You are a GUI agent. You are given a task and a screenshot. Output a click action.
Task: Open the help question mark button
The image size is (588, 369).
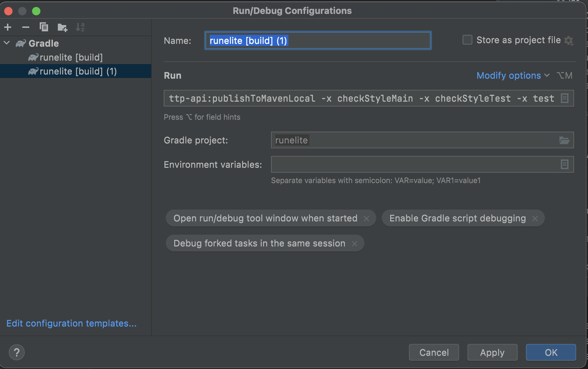pos(16,352)
